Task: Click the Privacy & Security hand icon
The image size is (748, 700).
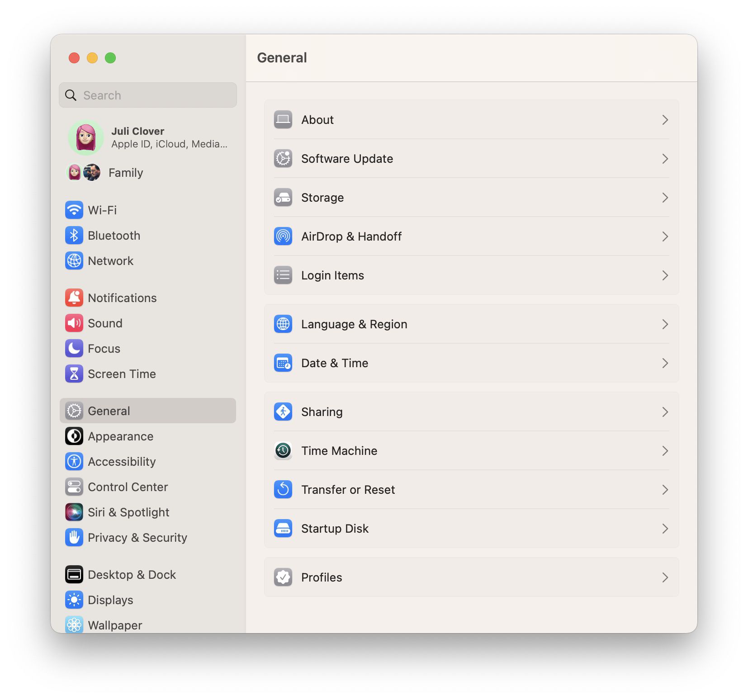Action: coord(74,538)
